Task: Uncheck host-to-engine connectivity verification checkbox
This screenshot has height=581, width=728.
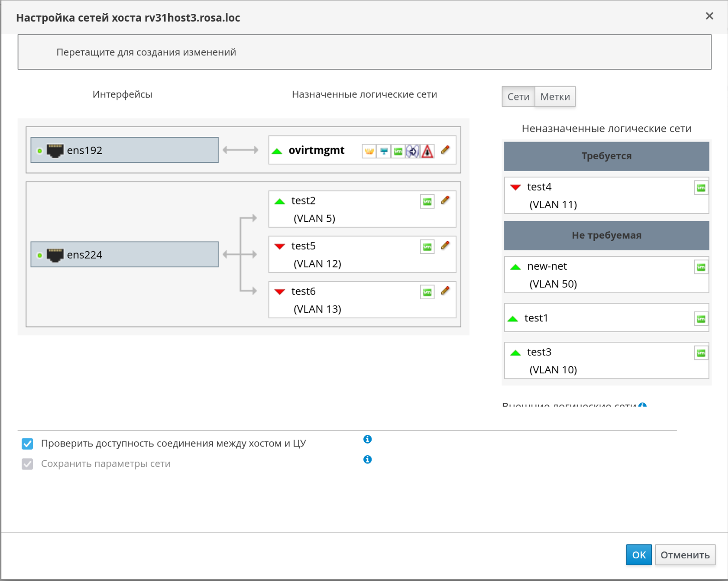Action: click(27, 444)
